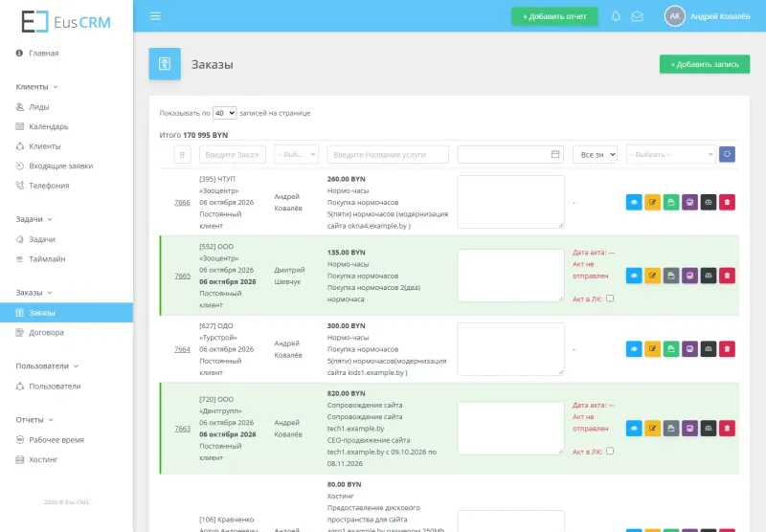Open order link 7666
Screen dimensions: 766x532
(x=182, y=202)
